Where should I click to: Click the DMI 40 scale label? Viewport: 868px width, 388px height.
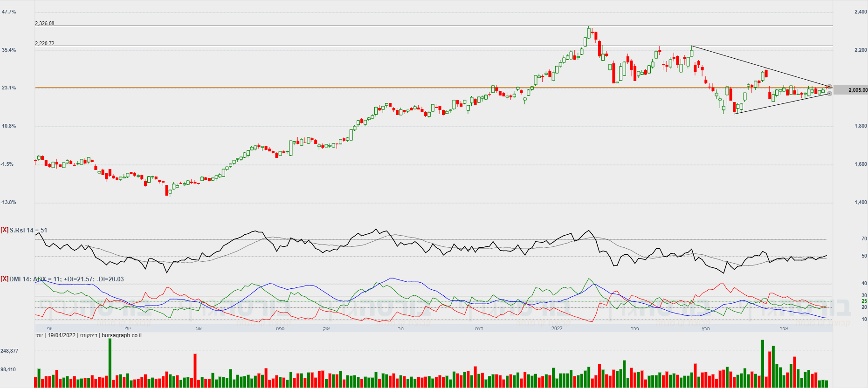click(864, 283)
